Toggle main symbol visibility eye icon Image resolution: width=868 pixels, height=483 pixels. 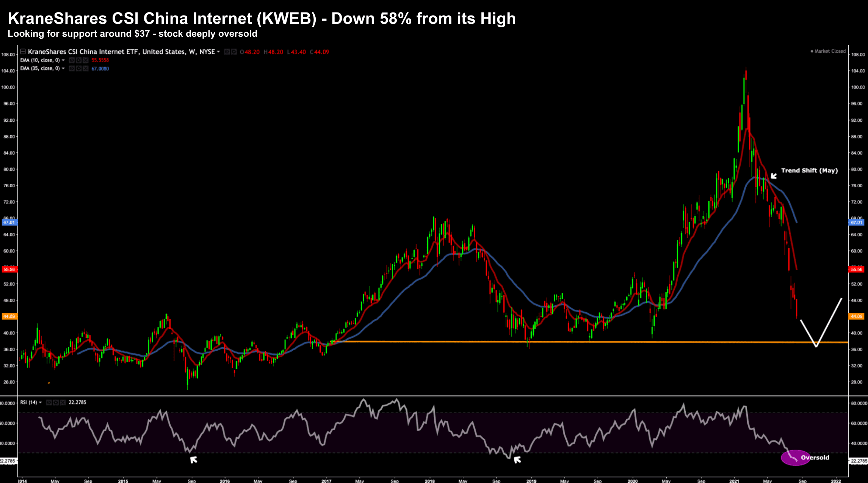227,52
